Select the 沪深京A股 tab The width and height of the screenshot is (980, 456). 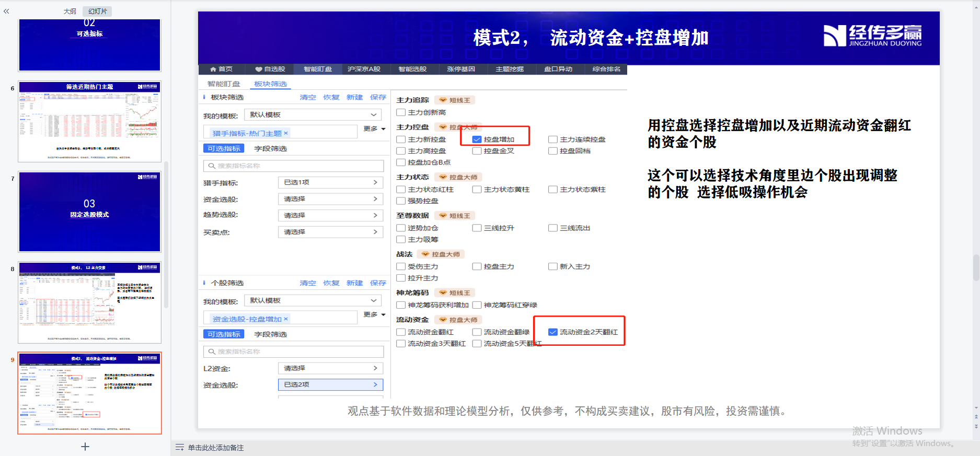[364, 69]
